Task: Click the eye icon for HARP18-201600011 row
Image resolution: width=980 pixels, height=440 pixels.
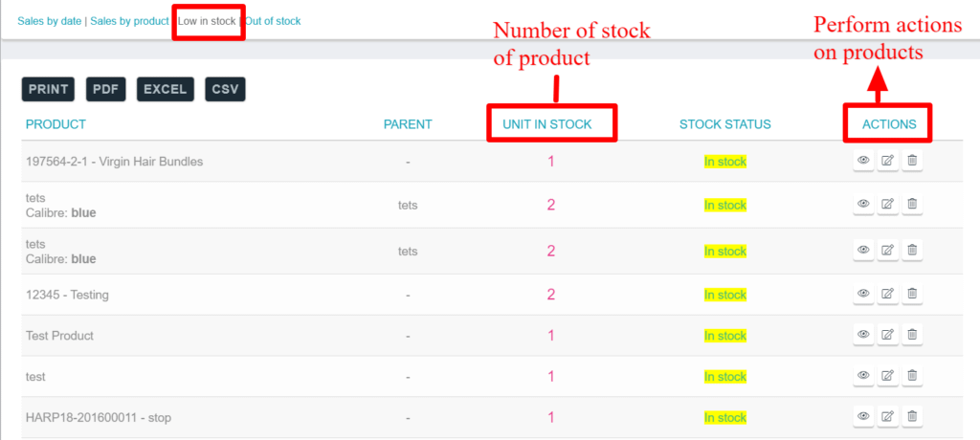Action: tap(862, 417)
